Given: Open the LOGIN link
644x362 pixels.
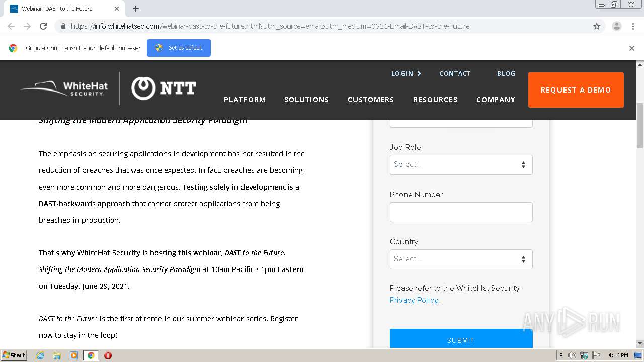Looking at the screenshot, I should tap(402, 73).
